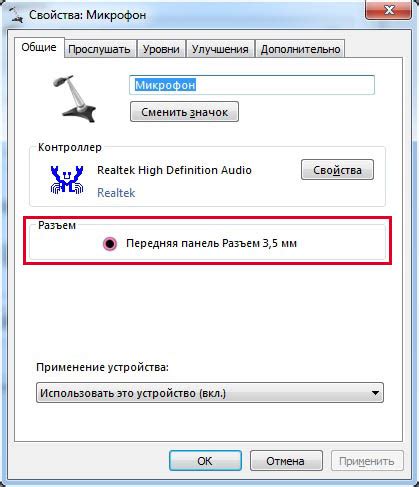The height and width of the screenshot is (487, 419).
Task: Open the Прослушать tab
Action: click(x=99, y=49)
